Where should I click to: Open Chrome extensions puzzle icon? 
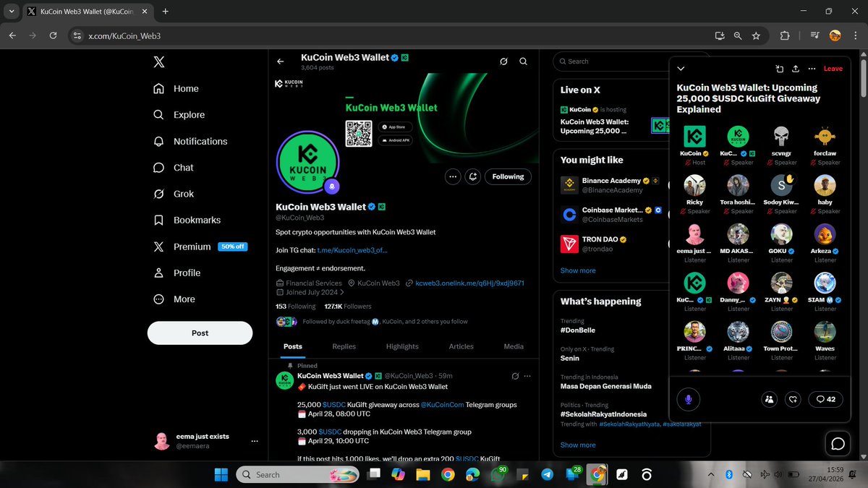pyautogui.click(x=785, y=35)
